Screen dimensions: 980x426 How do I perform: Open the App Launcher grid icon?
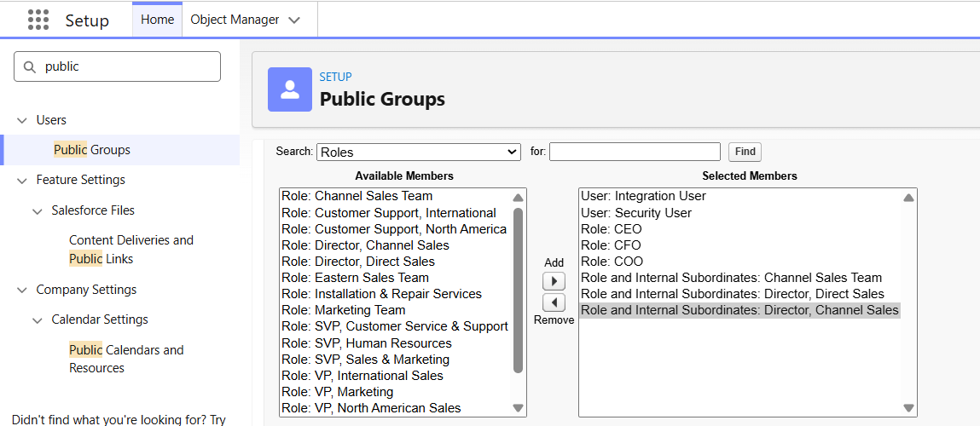[x=38, y=20]
